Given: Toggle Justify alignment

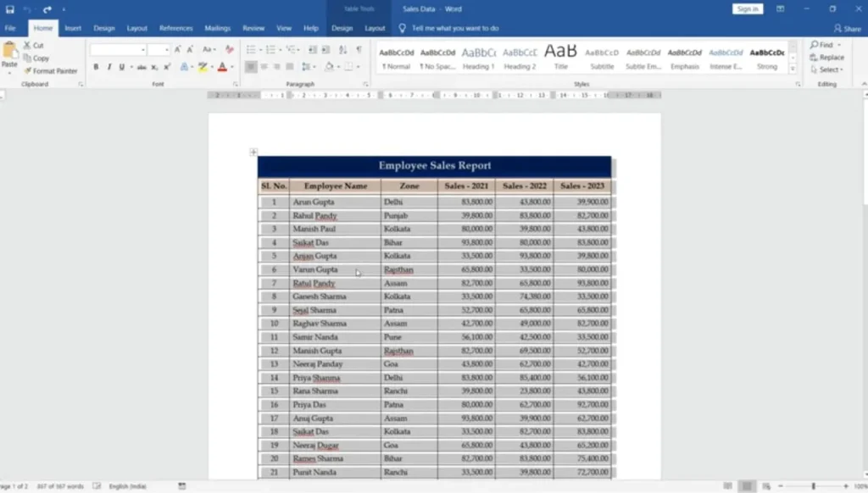Looking at the screenshot, I should (x=290, y=67).
